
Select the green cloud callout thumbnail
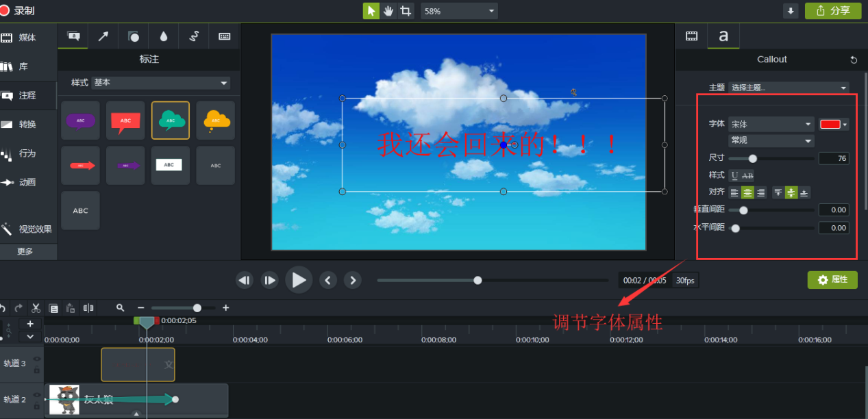[x=171, y=120]
